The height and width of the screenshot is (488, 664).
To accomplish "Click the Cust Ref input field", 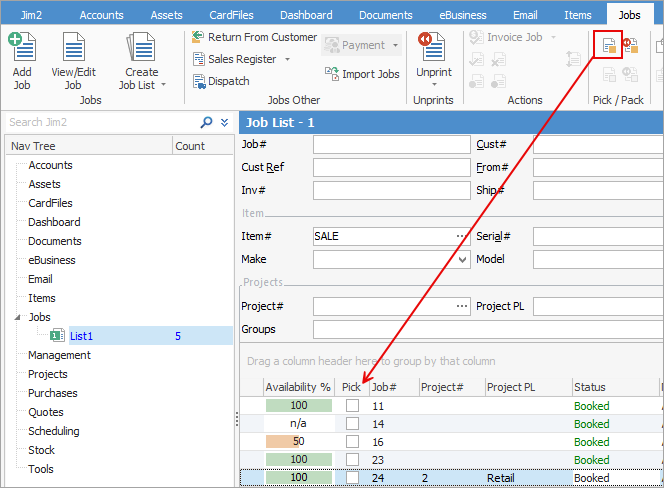I will pyautogui.click(x=392, y=167).
